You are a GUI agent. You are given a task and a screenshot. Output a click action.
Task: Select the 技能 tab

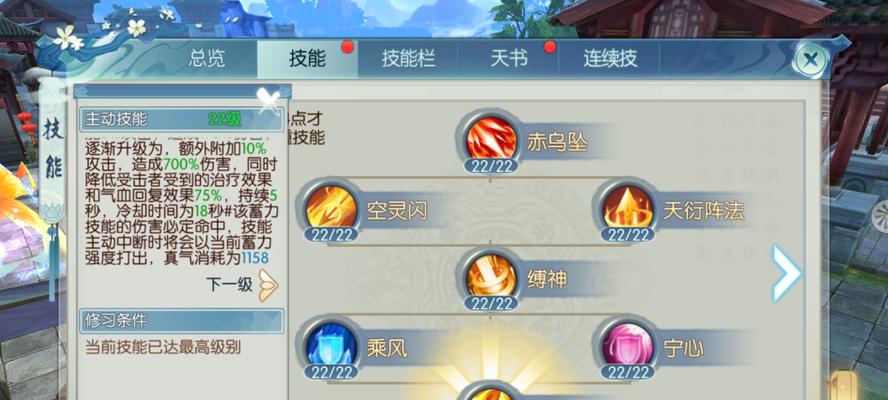308,59
